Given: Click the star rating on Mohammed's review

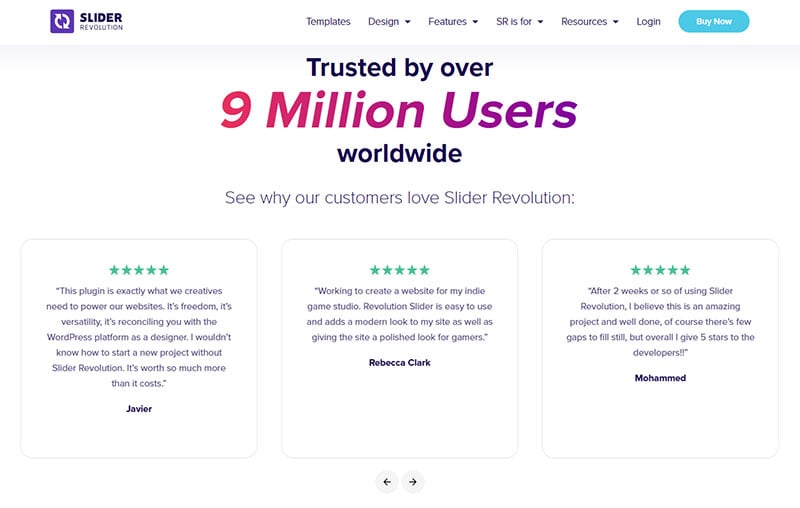Looking at the screenshot, I should 660,270.
